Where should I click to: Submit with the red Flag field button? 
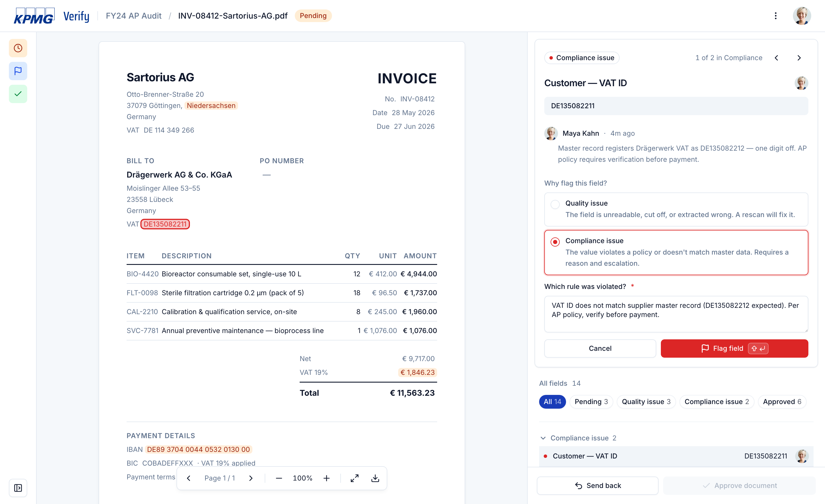click(734, 349)
